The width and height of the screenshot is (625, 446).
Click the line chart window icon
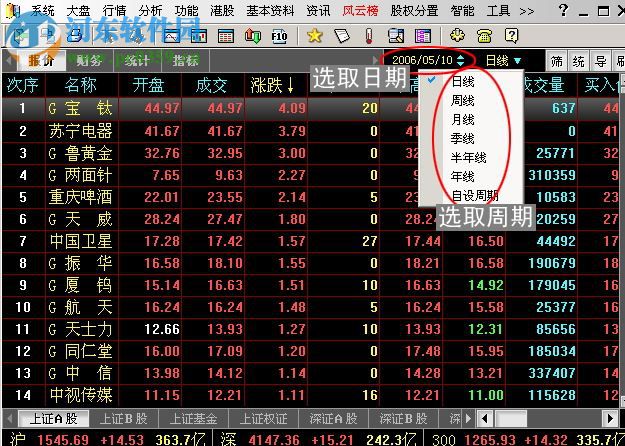pyautogui.click(x=172, y=36)
